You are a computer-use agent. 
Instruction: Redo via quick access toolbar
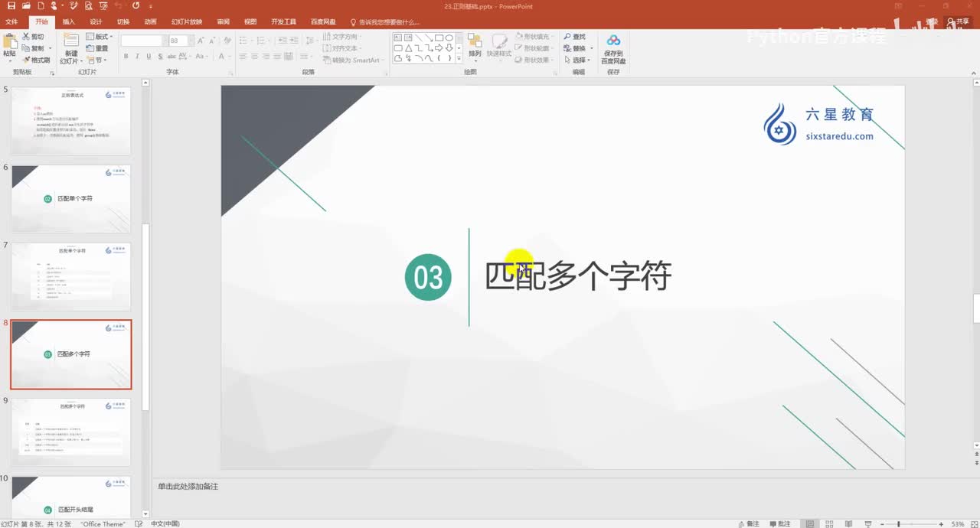[x=136, y=5]
